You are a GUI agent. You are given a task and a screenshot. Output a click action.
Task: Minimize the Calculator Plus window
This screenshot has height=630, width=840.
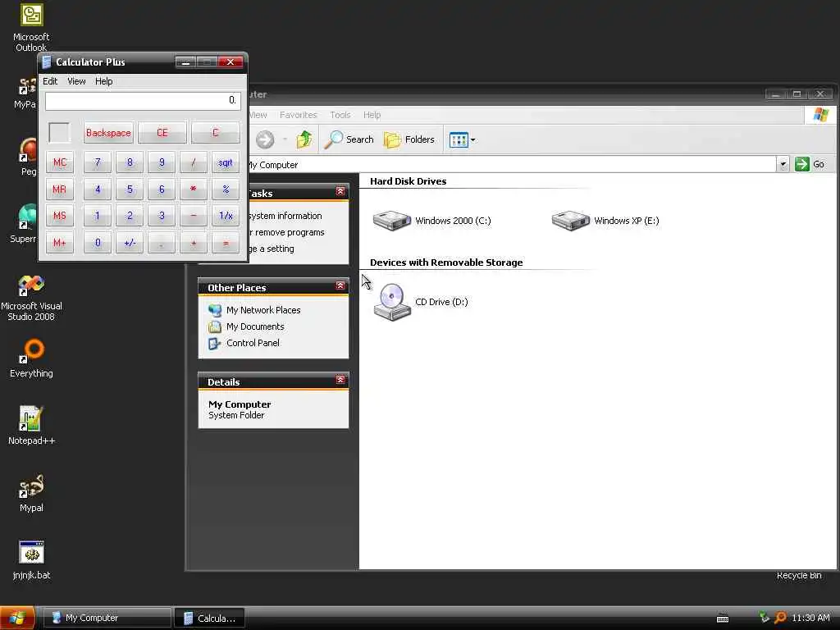tap(185, 62)
